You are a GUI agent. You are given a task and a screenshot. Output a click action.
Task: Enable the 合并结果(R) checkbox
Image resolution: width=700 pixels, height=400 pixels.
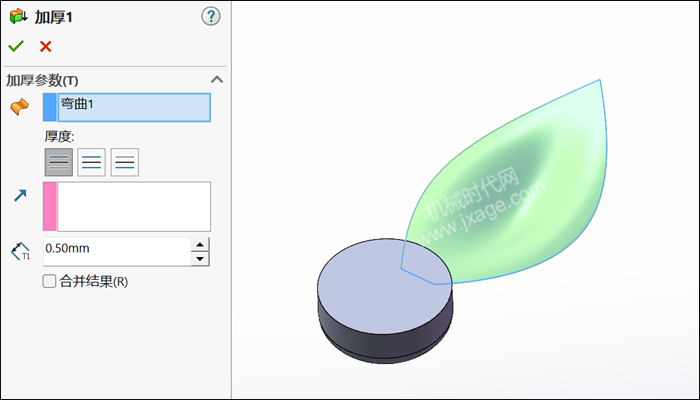[49, 281]
